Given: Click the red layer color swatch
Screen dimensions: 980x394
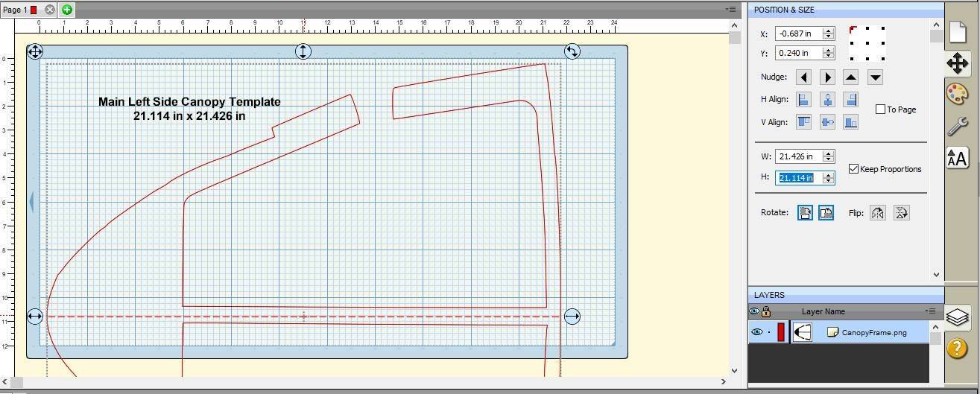Looking at the screenshot, I should 780,332.
